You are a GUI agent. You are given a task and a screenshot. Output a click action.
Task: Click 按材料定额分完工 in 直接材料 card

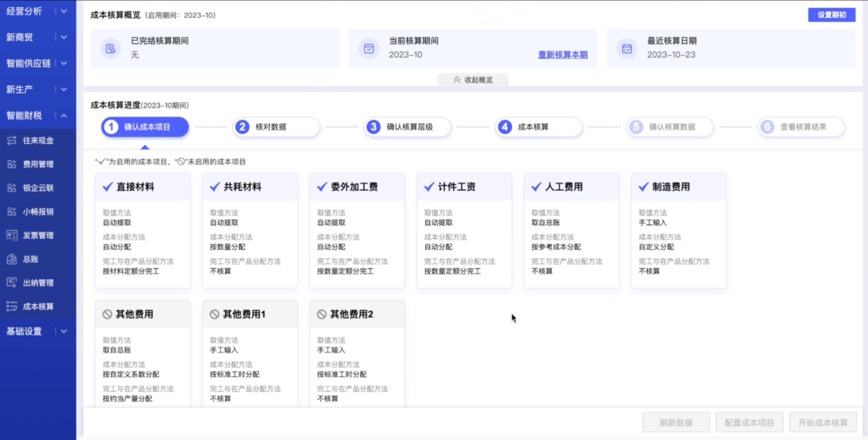tap(131, 272)
